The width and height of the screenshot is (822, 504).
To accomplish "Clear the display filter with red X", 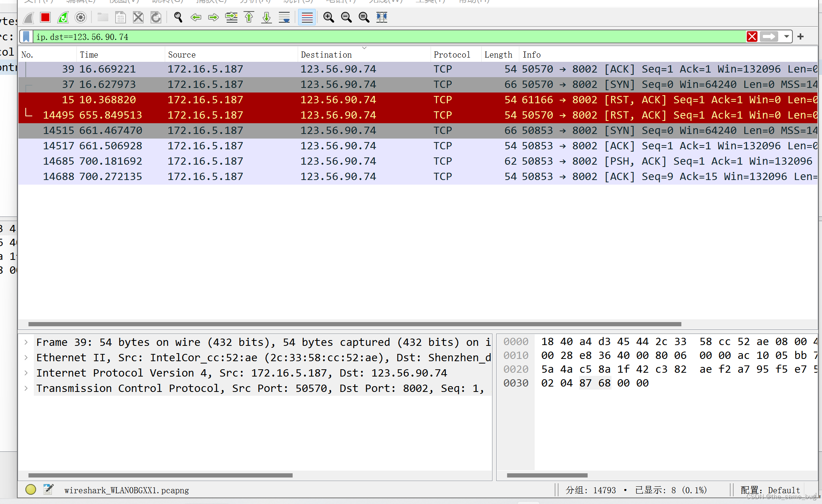I will click(752, 37).
